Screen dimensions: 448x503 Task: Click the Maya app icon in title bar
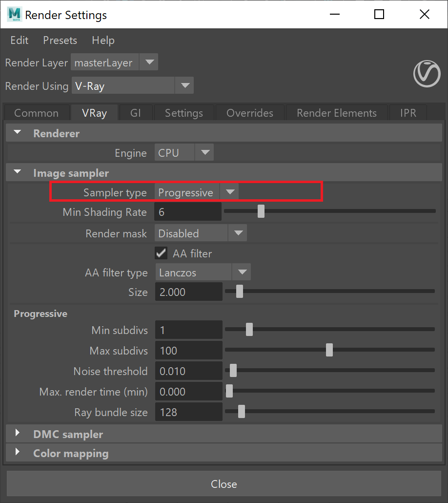[15, 15]
